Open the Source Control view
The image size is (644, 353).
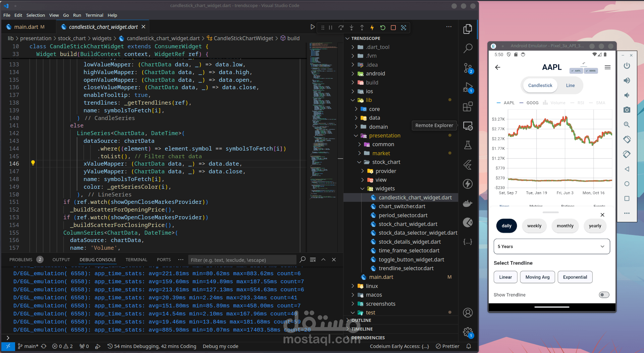(468, 68)
